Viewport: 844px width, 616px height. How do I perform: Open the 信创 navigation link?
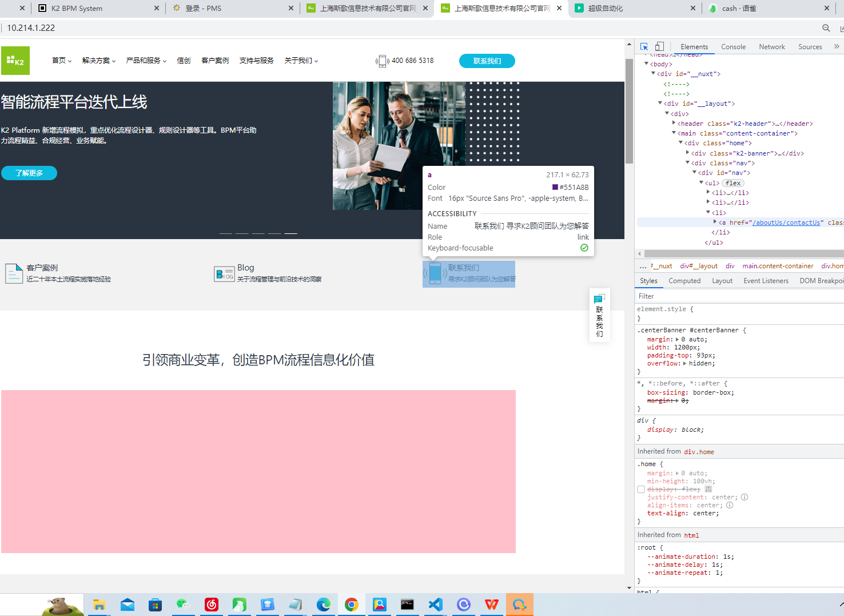[184, 61]
